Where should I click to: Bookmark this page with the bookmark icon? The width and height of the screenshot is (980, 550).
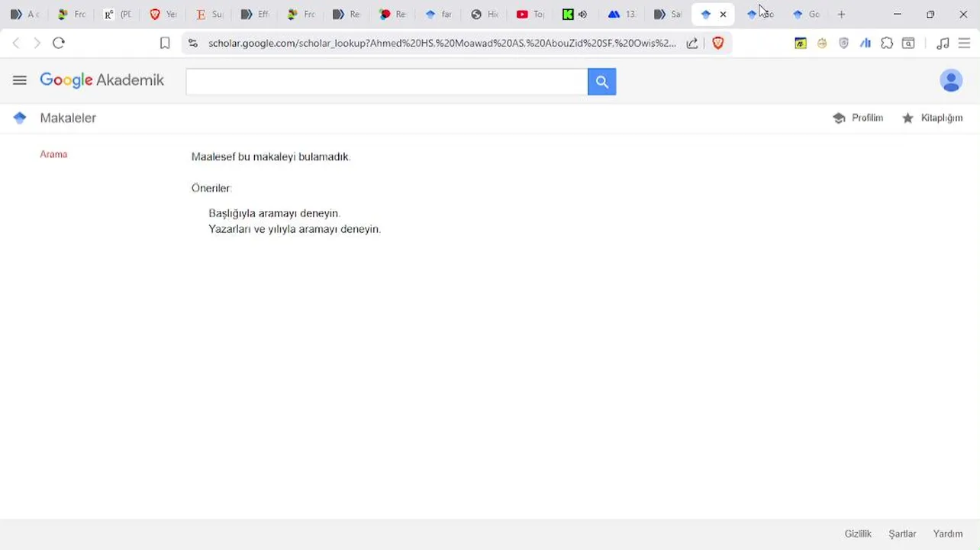[164, 44]
